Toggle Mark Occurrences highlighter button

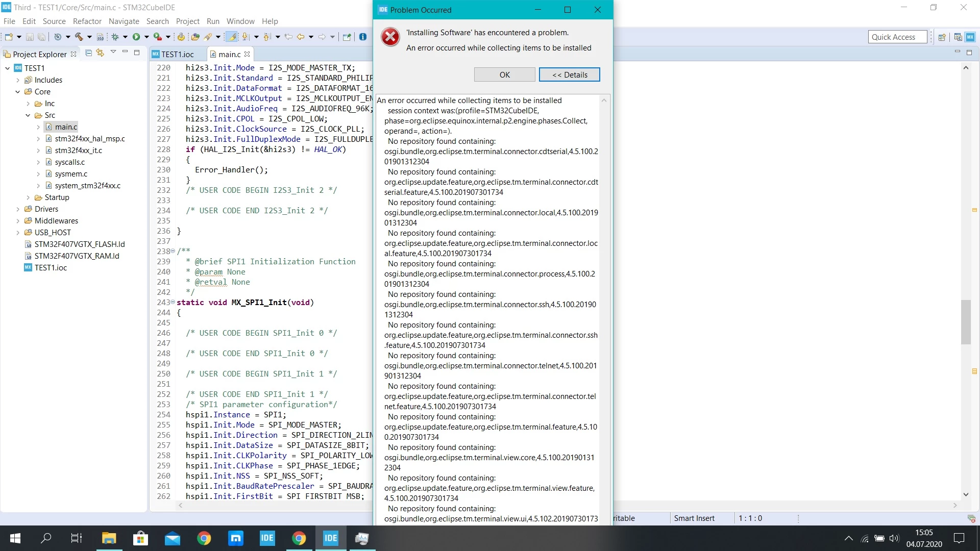point(232,37)
